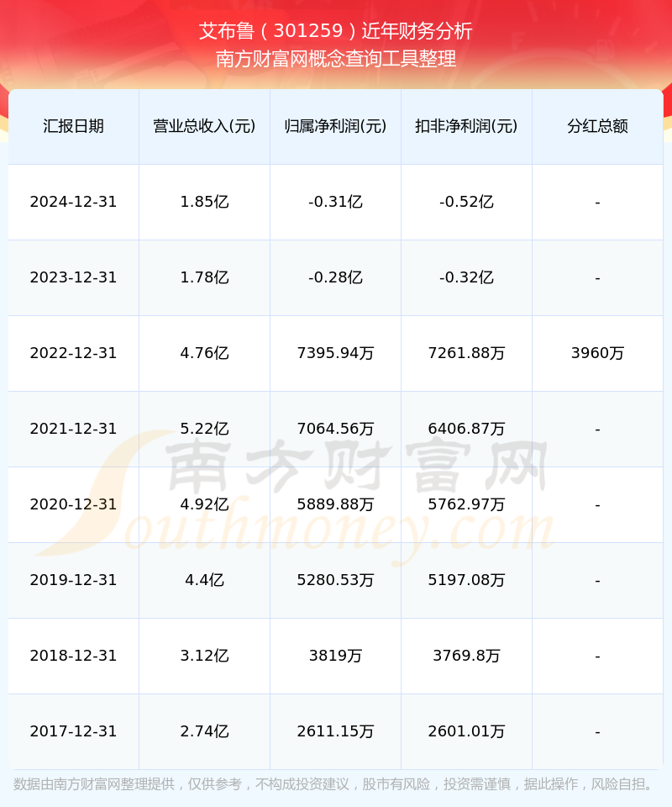Click the title 艾布鲁（301259）近年财务分析
The height and width of the screenshot is (807, 672).
pyautogui.click(x=336, y=31)
